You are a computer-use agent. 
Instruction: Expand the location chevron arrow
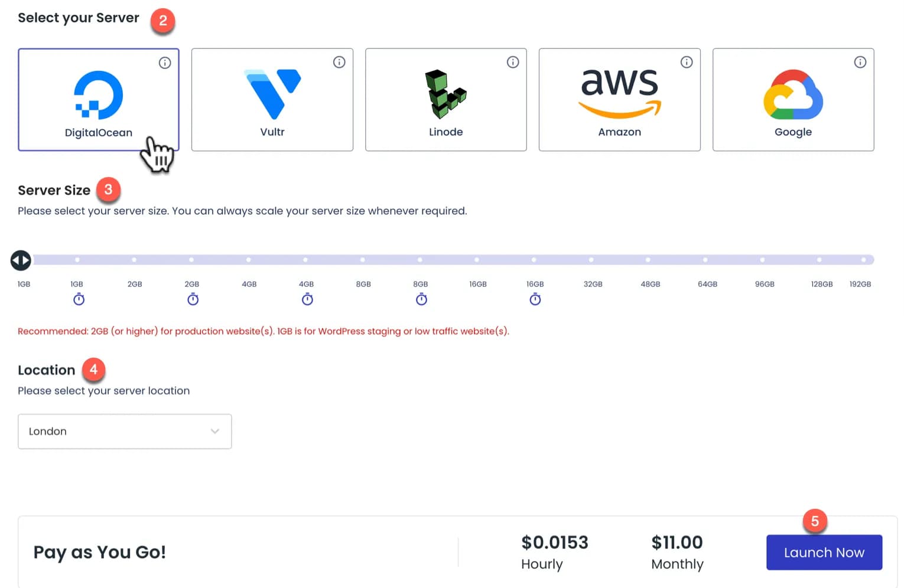[x=215, y=432]
